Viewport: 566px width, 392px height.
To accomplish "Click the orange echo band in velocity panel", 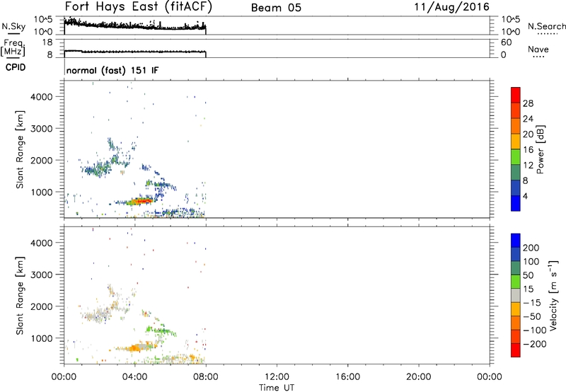I will [135, 348].
